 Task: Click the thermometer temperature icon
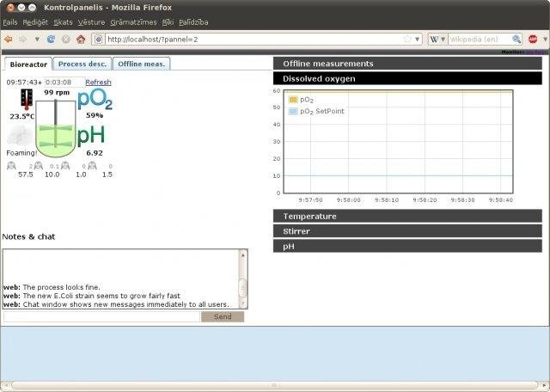27,100
